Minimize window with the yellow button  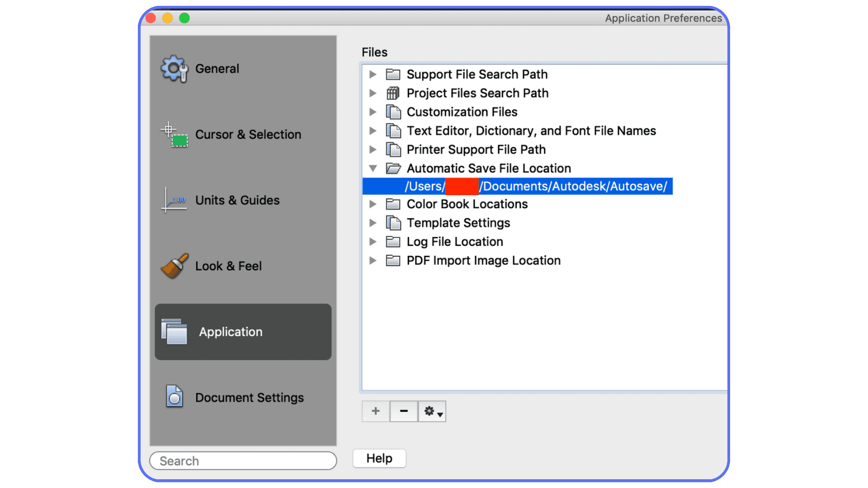[168, 18]
